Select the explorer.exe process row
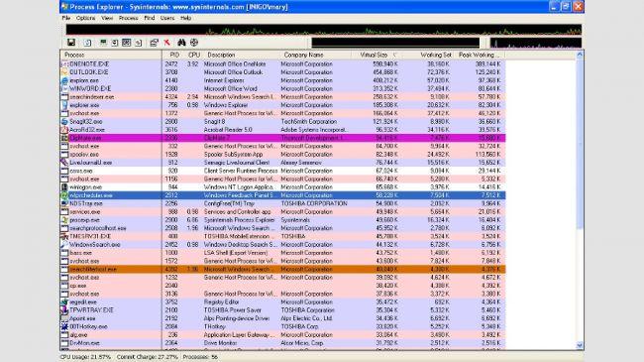 [283, 105]
